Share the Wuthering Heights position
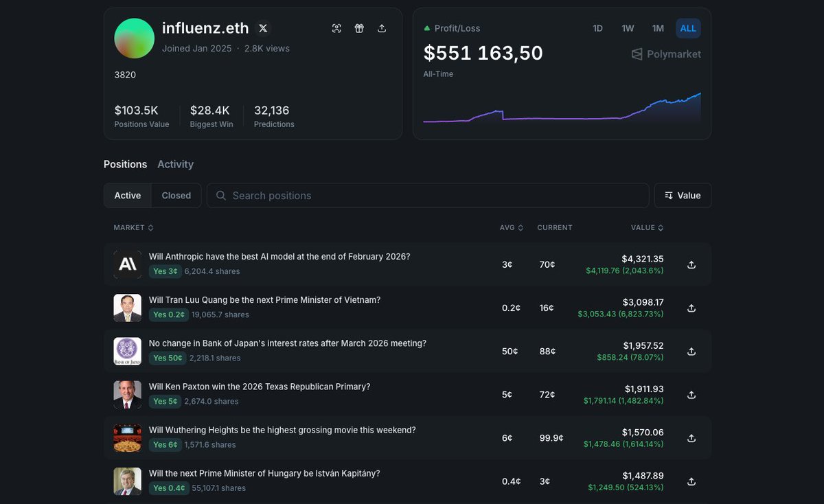This screenshot has width=824, height=504. point(691,437)
